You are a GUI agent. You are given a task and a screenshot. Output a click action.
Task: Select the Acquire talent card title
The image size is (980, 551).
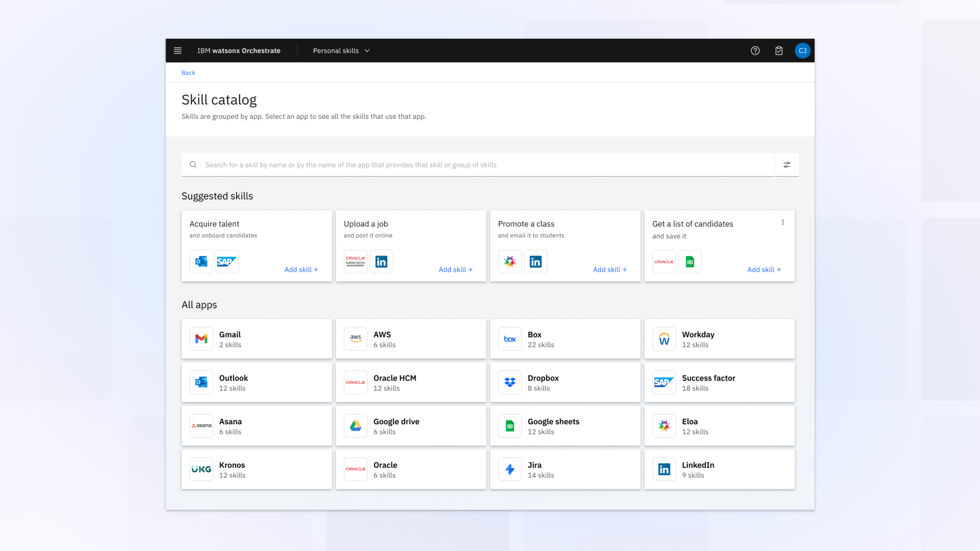tap(214, 224)
